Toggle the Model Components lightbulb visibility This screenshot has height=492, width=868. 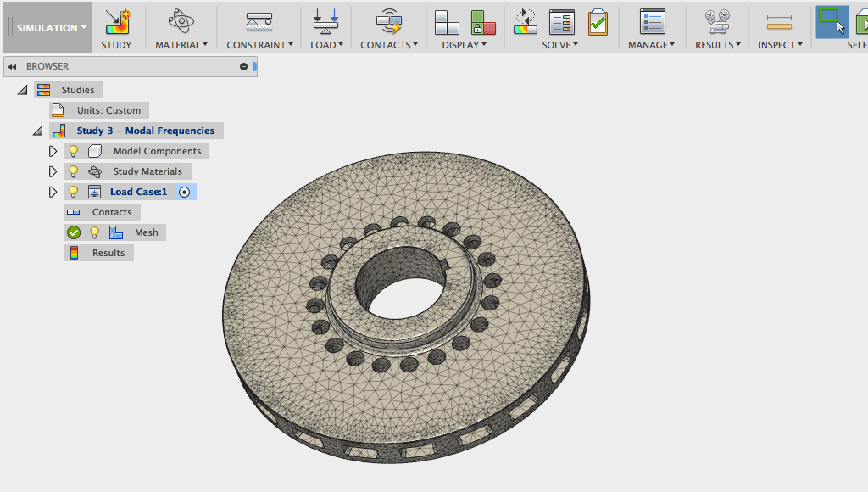coord(74,151)
